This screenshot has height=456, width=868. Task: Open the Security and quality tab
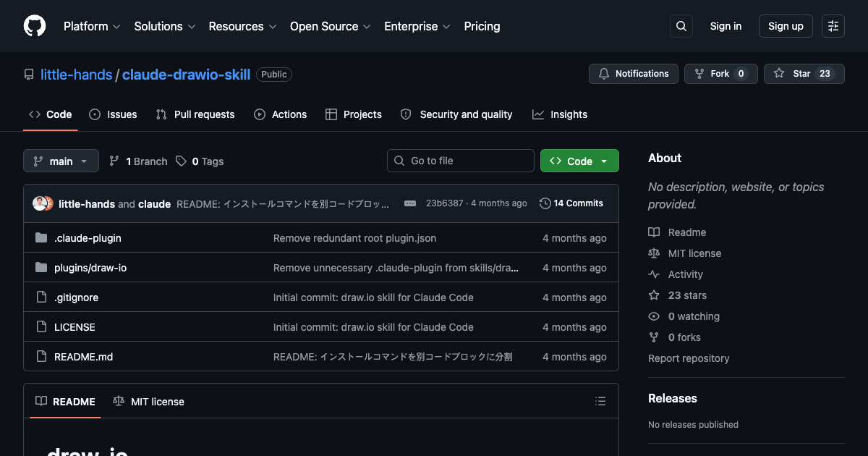tap(456, 114)
